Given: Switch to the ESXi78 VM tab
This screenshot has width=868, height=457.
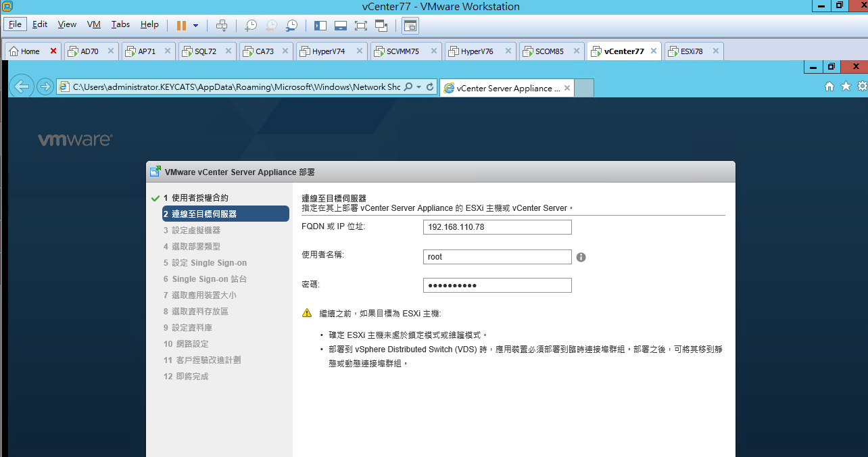Looking at the screenshot, I should (691, 51).
